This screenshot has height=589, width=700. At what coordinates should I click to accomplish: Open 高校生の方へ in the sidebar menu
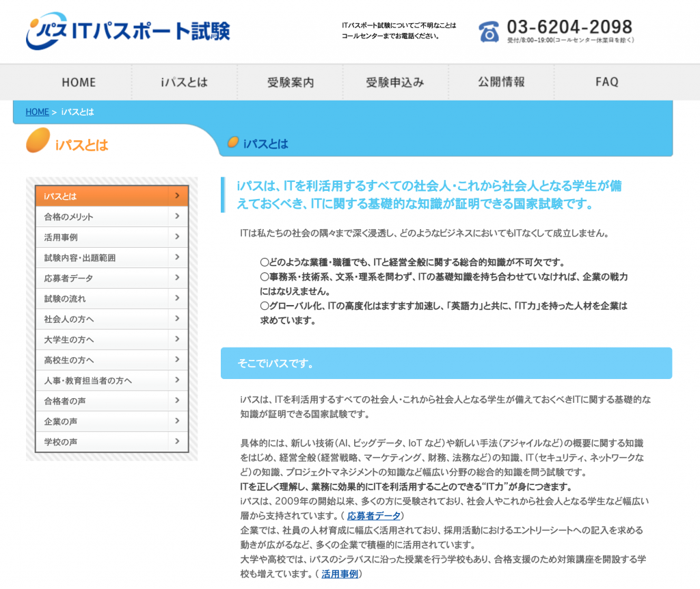point(112,361)
